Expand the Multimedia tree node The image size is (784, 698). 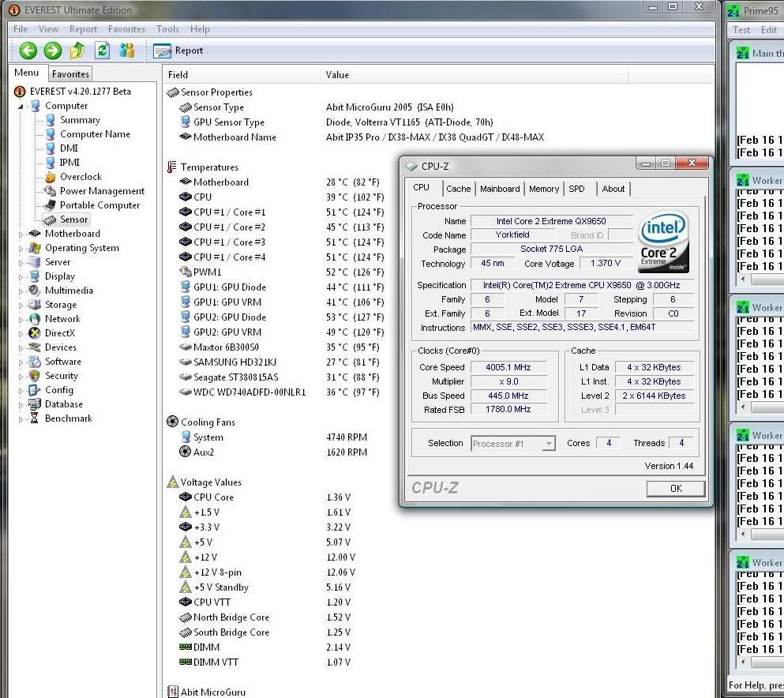coord(21,291)
